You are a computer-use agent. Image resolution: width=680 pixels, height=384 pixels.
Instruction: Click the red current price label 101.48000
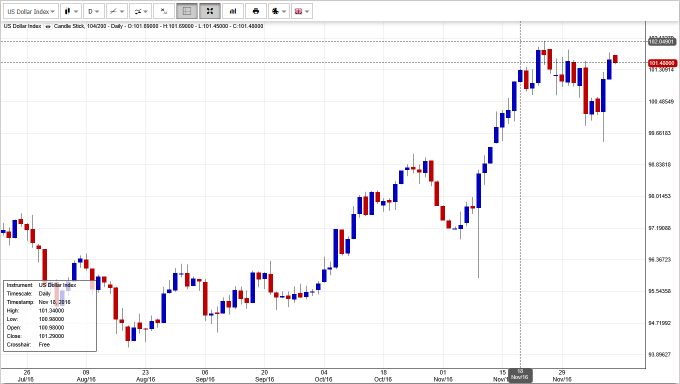tap(662, 63)
